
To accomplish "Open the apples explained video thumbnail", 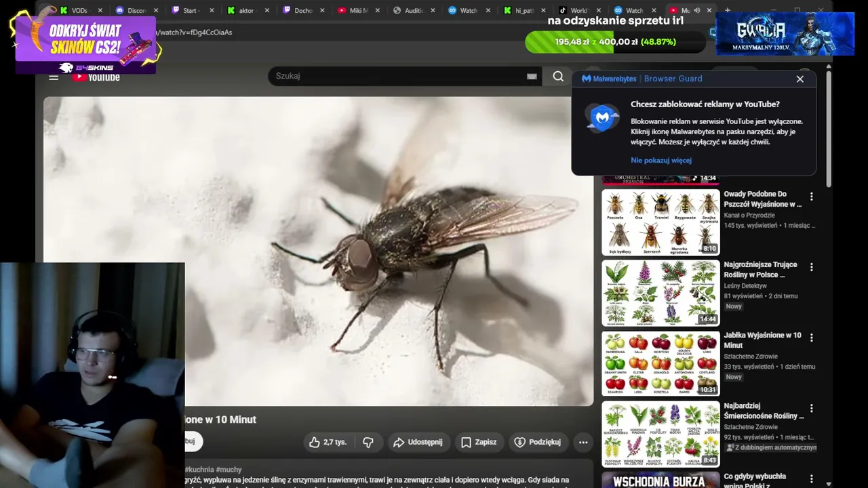I will (660, 363).
